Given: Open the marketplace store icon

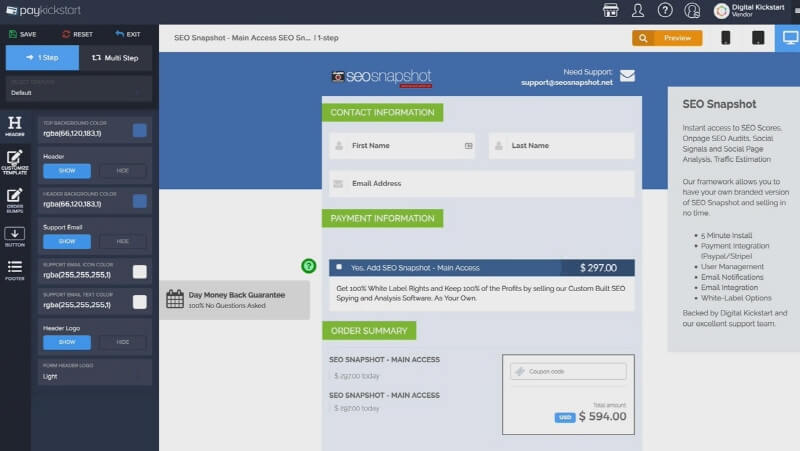Looking at the screenshot, I should 610,10.
